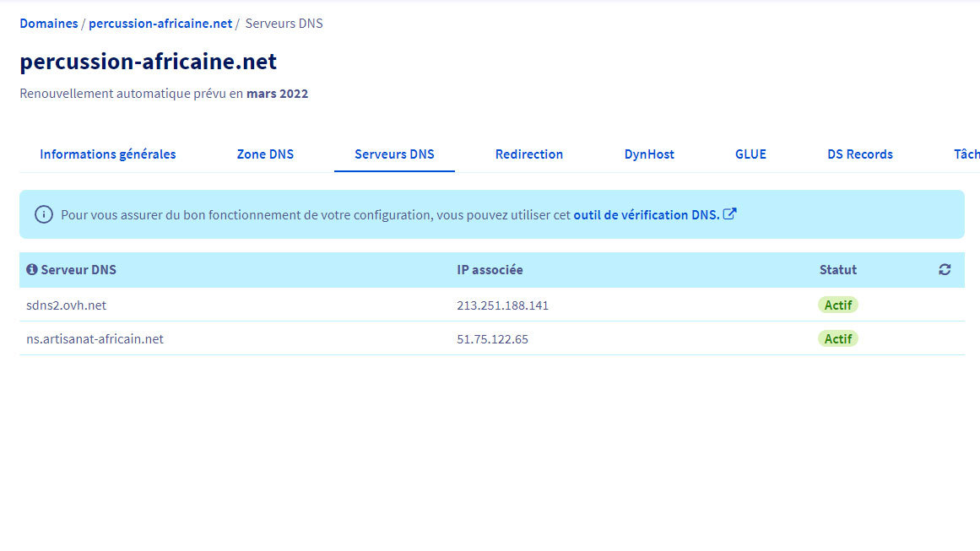The height and width of the screenshot is (551, 980).
Task: Click the percussion-africaine.net breadcrumb link
Action: click(x=160, y=24)
